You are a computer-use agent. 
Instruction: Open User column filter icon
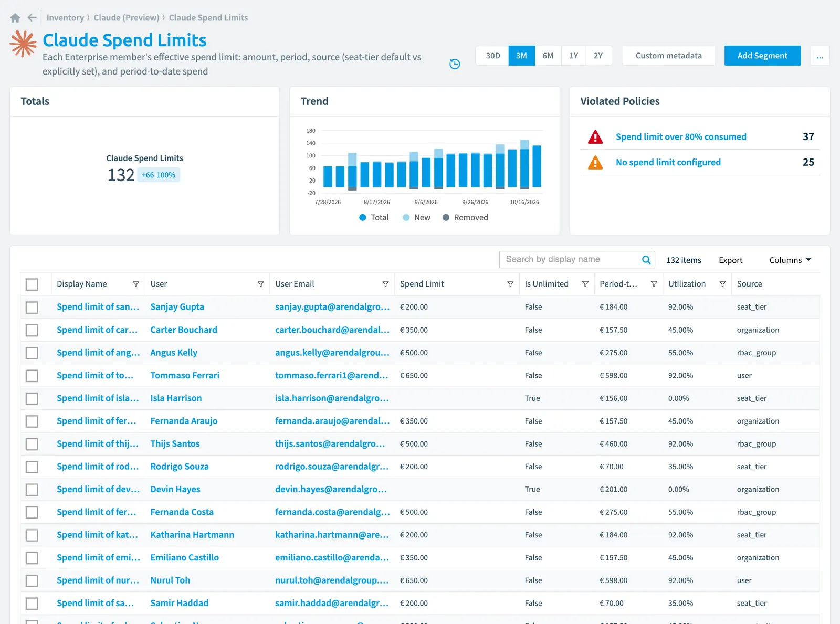click(261, 284)
